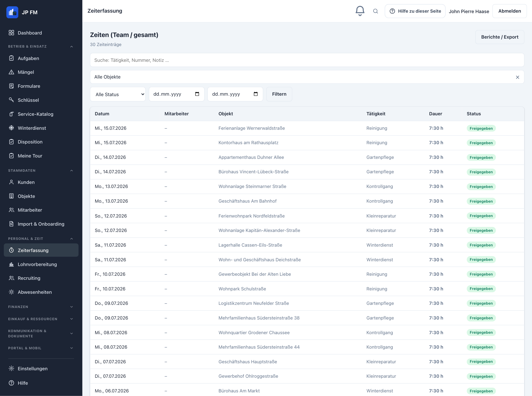Open the Ferienanlage Wernerwaldstraße entry
This screenshot has height=396, width=532.
307,128
